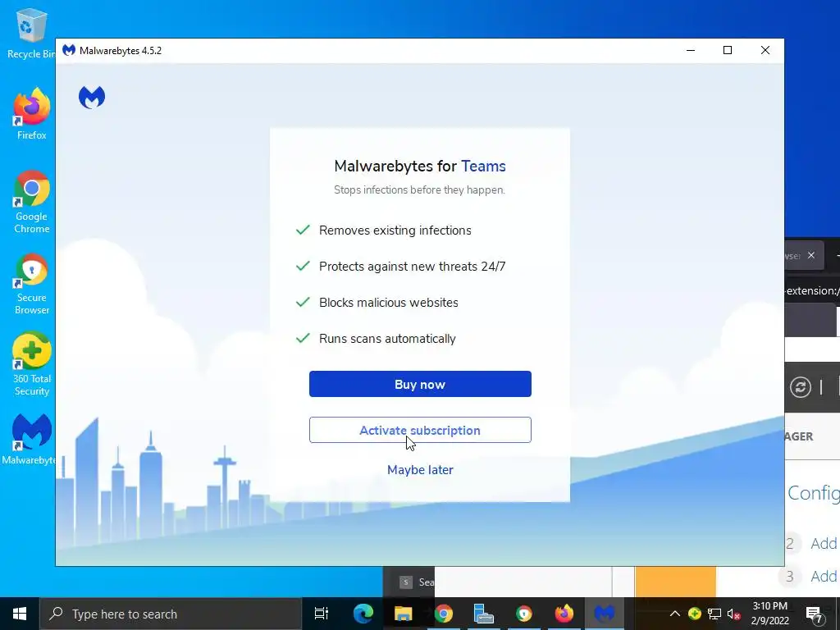Click Activate subscription button
The image size is (840, 630).
(420, 430)
